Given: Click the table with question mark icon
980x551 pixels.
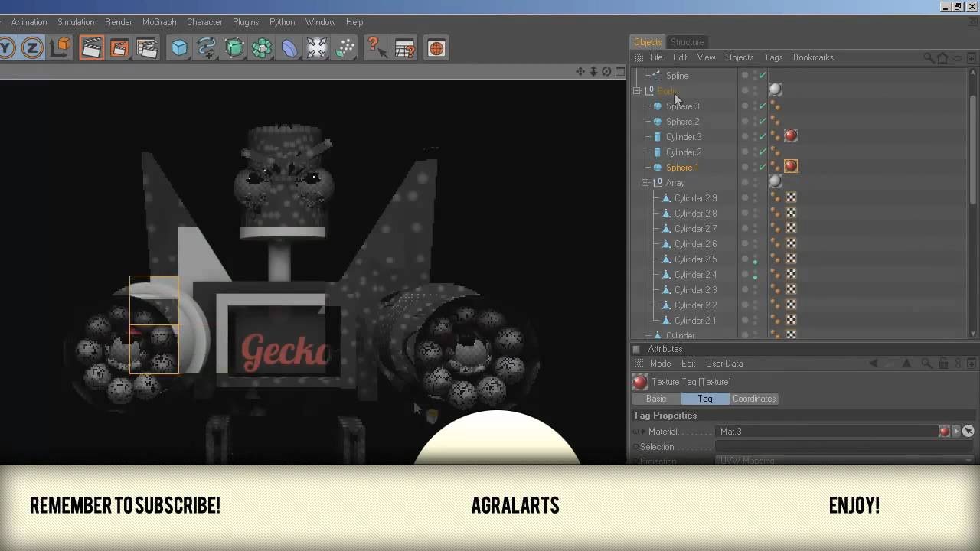Looking at the screenshot, I should (x=404, y=48).
